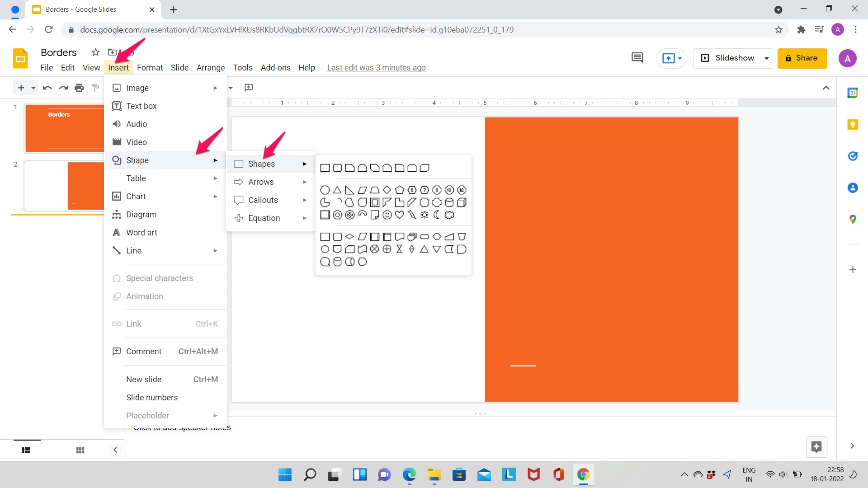868x488 pixels.
Task: Expand the Callouts submenu arrow
Action: pos(304,200)
